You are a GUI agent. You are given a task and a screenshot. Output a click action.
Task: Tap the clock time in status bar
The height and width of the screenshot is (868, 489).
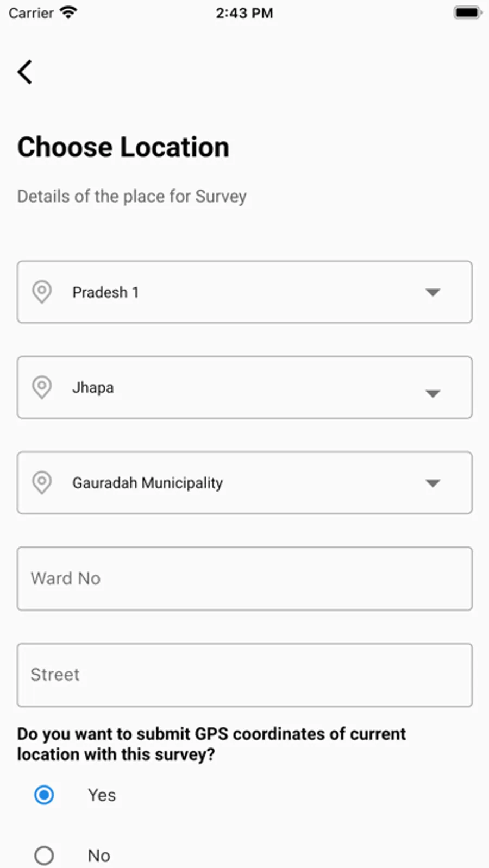click(x=244, y=12)
